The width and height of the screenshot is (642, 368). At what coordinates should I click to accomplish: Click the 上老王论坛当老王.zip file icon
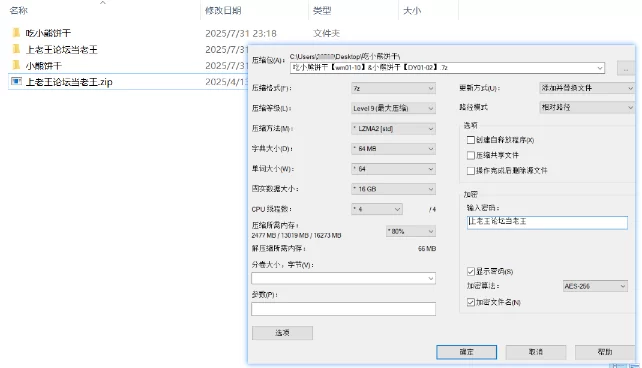16,81
